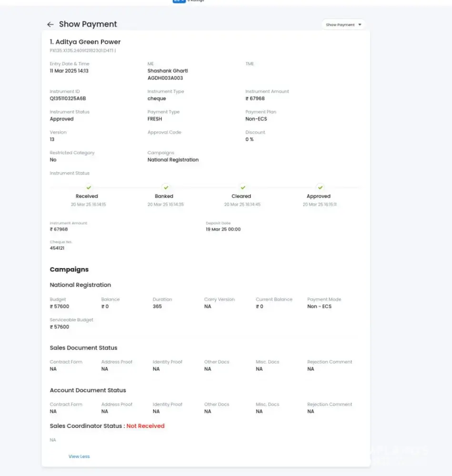The image size is (452, 476).
Task: Click the National Registration campaign heading
Action: 80,285
